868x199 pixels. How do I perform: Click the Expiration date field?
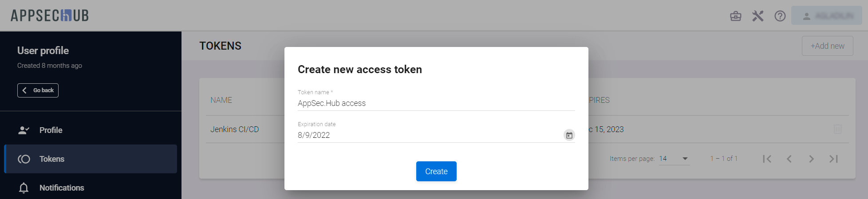tap(426, 135)
